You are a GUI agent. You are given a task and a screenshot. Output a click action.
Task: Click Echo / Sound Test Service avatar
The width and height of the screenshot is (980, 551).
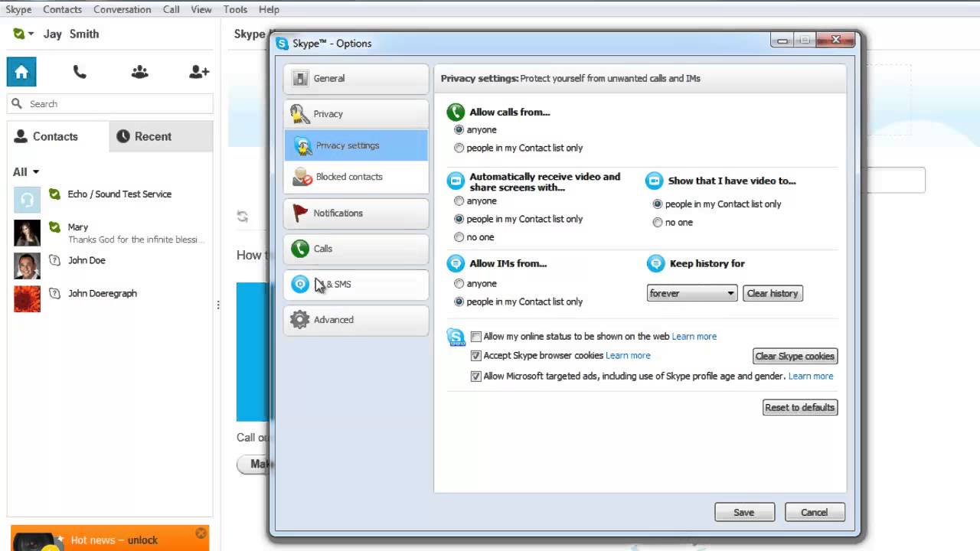point(27,200)
